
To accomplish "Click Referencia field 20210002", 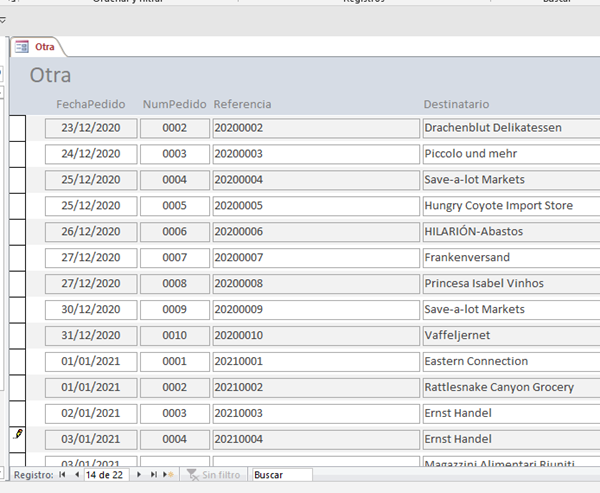I will coord(316,387).
